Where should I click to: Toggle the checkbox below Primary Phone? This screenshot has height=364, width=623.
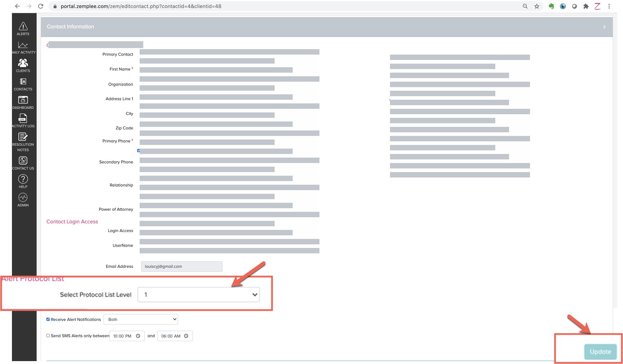click(x=139, y=151)
